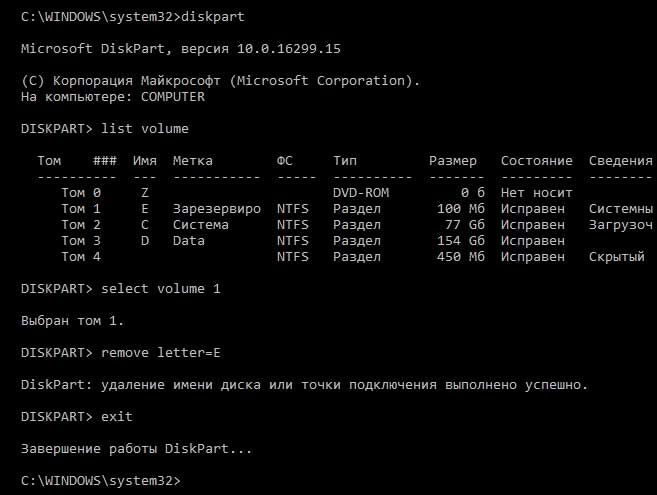
Task: Click the Том 4 row label
Action: tap(81, 257)
